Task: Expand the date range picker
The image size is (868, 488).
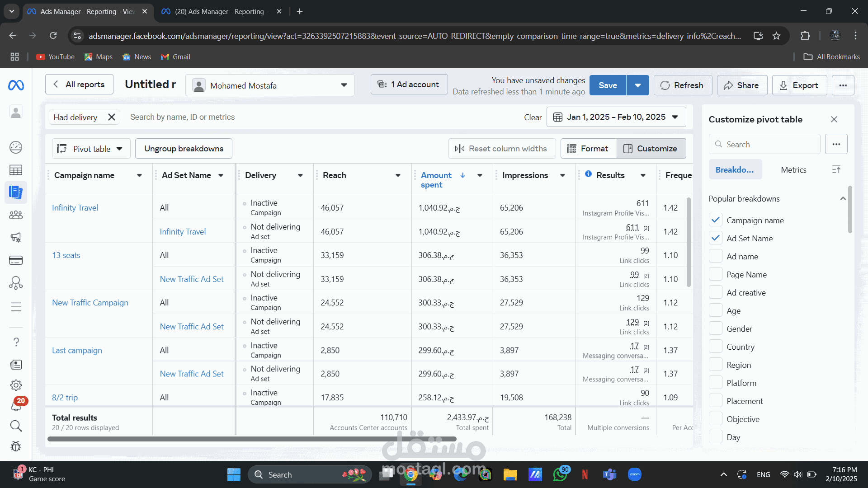Action: click(616, 117)
